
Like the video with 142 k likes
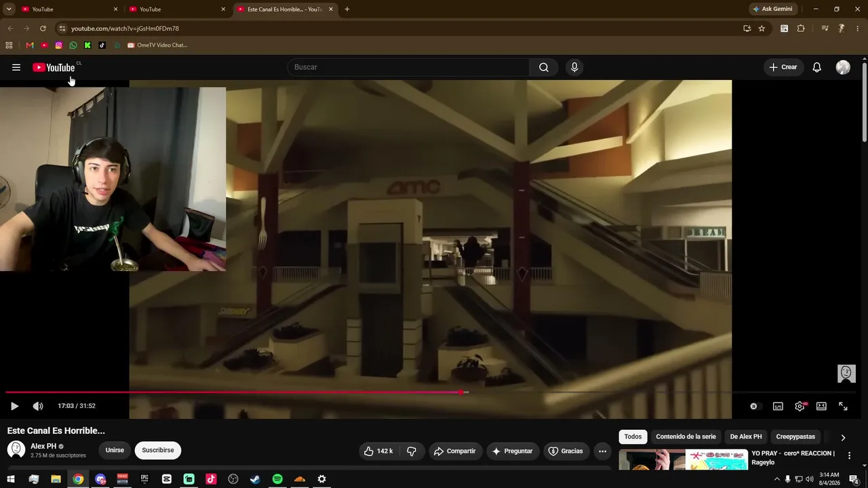pos(378,451)
